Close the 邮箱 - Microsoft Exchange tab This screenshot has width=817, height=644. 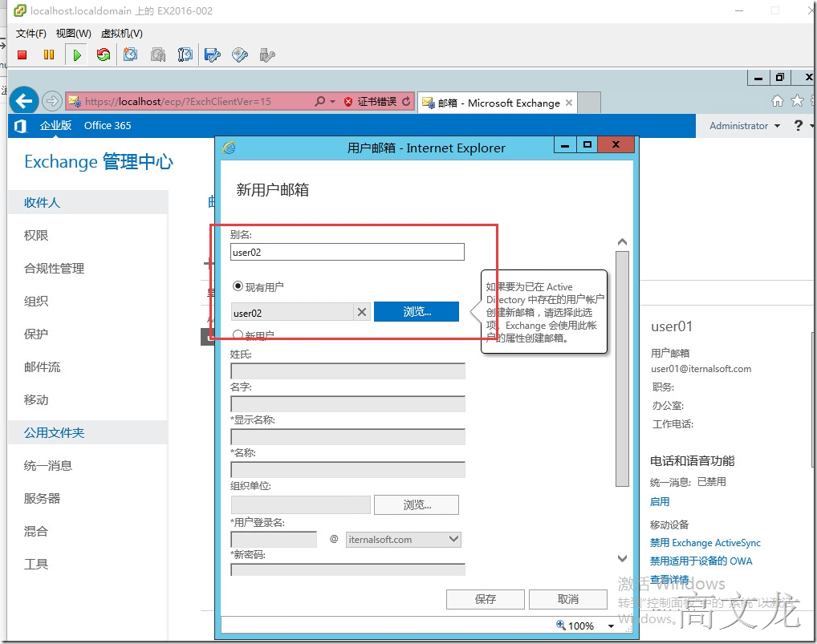[x=569, y=103]
